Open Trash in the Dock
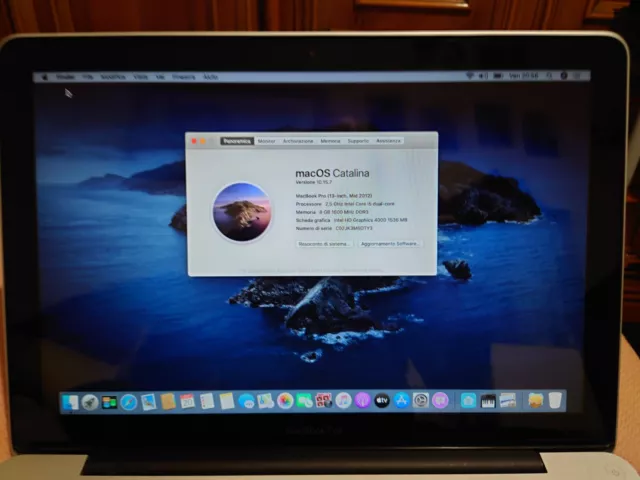 pos(555,400)
